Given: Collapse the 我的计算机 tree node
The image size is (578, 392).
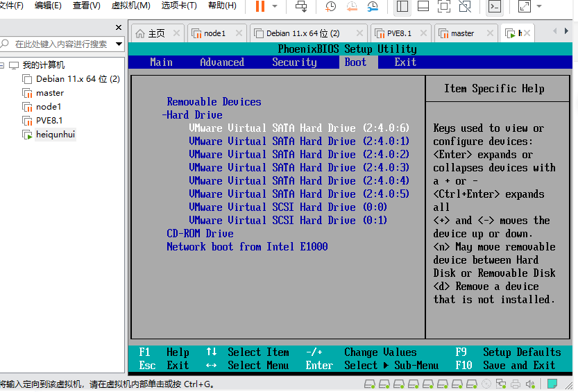Looking at the screenshot, I should pyautogui.click(x=2, y=66).
